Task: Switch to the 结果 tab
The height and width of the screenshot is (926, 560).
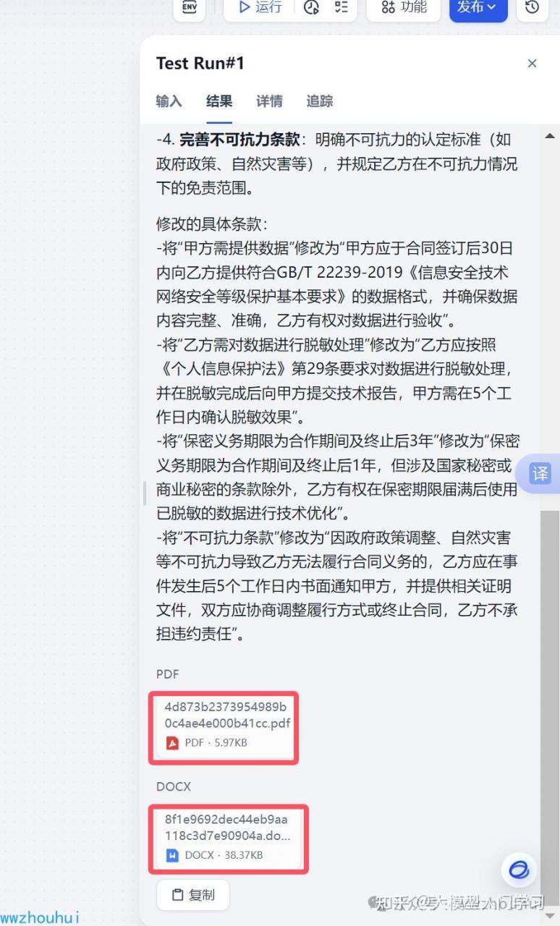Action: 219,101
